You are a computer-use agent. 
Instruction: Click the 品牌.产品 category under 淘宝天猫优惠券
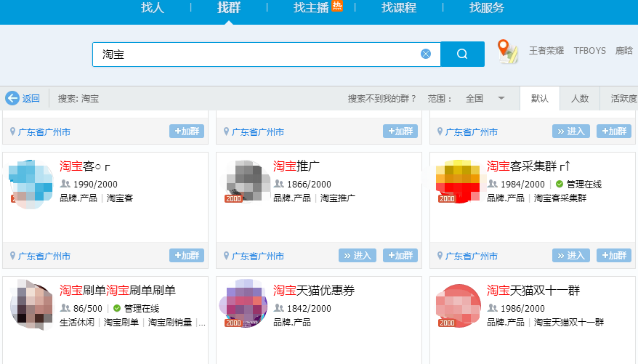(x=291, y=323)
